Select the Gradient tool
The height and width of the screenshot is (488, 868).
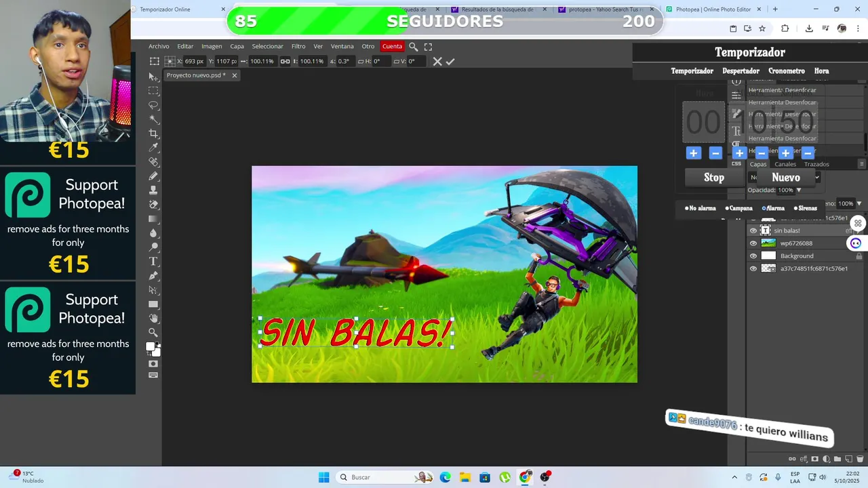(154, 218)
